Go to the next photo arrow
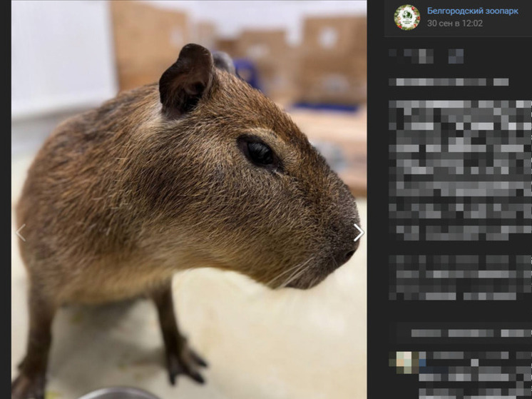 coord(358,233)
